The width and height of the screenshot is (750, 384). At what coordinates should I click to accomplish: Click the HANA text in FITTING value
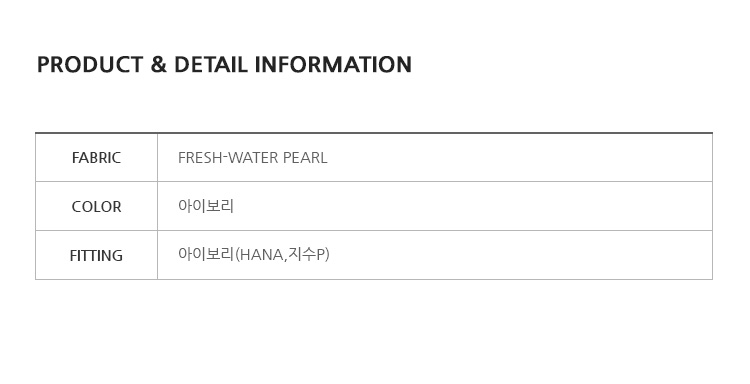point(262,254)
